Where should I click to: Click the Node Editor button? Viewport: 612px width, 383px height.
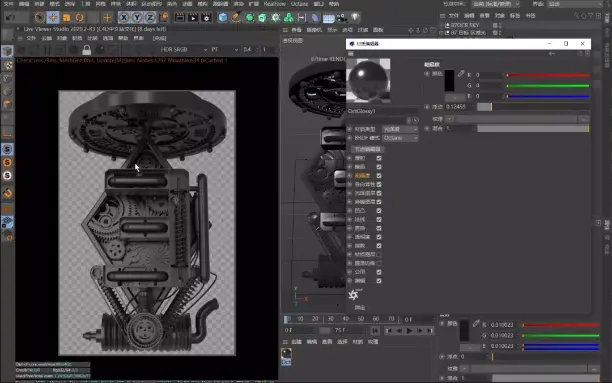[x=368, y=149]
